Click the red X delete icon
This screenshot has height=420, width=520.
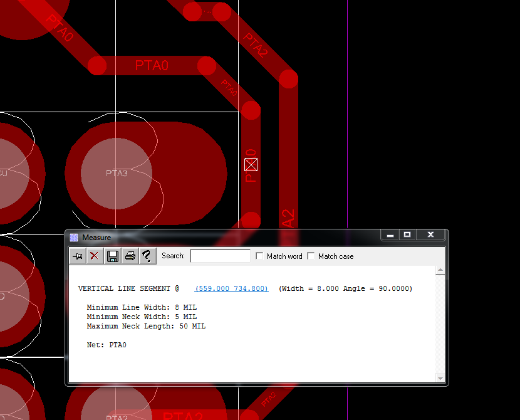(95, 256)
